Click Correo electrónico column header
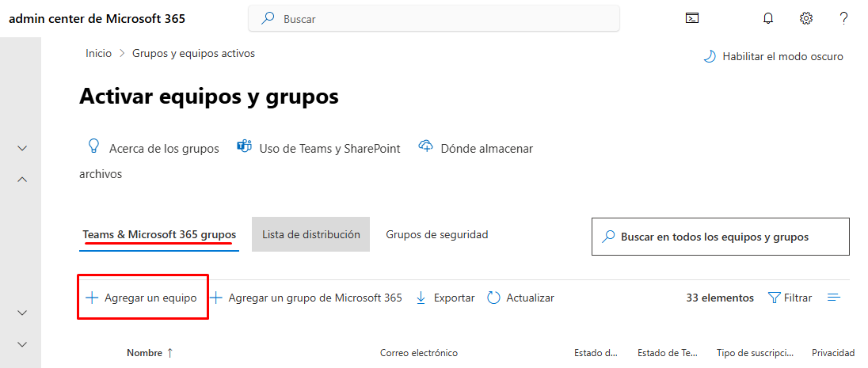 click(419, 352)
